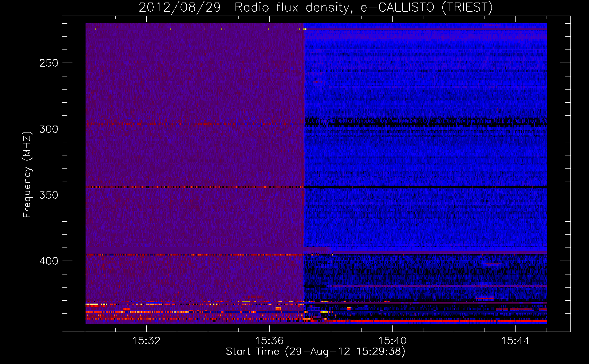
Task: Click the 15:44 time tick label
Action: pyautogui.click(x=515, y=341)
